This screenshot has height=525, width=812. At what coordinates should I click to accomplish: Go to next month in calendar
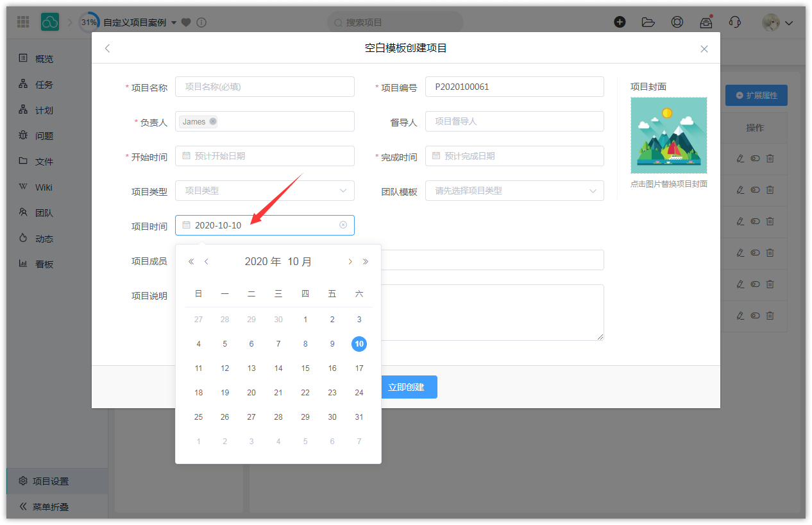coord(350,261)
